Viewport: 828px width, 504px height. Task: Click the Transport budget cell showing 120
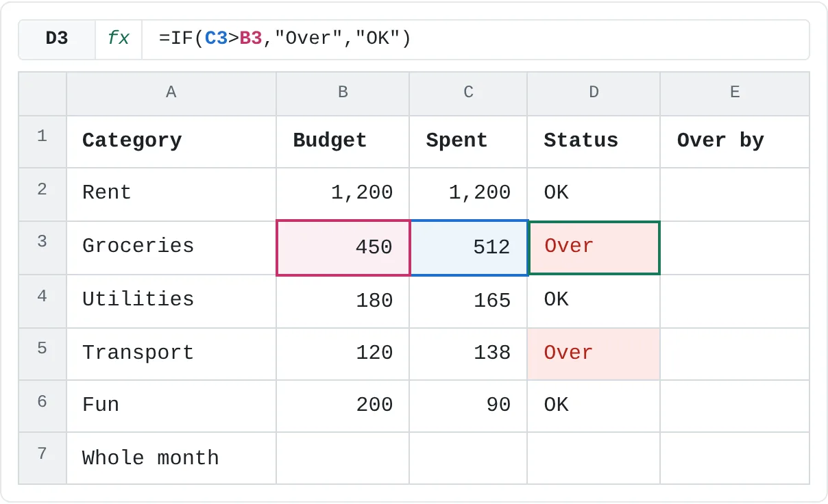tap(343, 353)
